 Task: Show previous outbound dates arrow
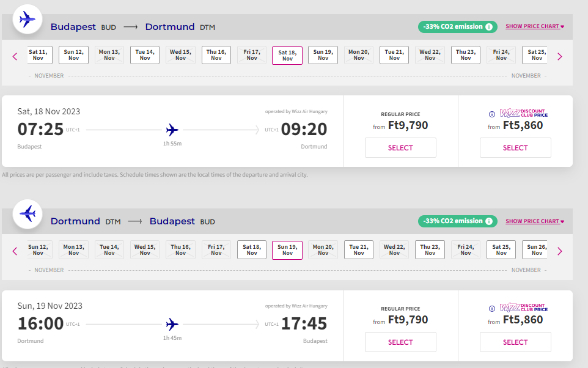point(15,57)
